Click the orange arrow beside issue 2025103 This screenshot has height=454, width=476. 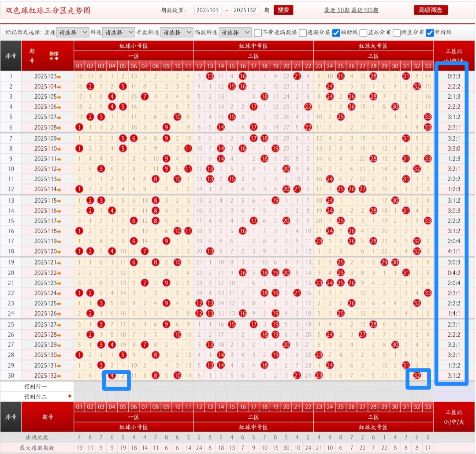click(59, 76)
